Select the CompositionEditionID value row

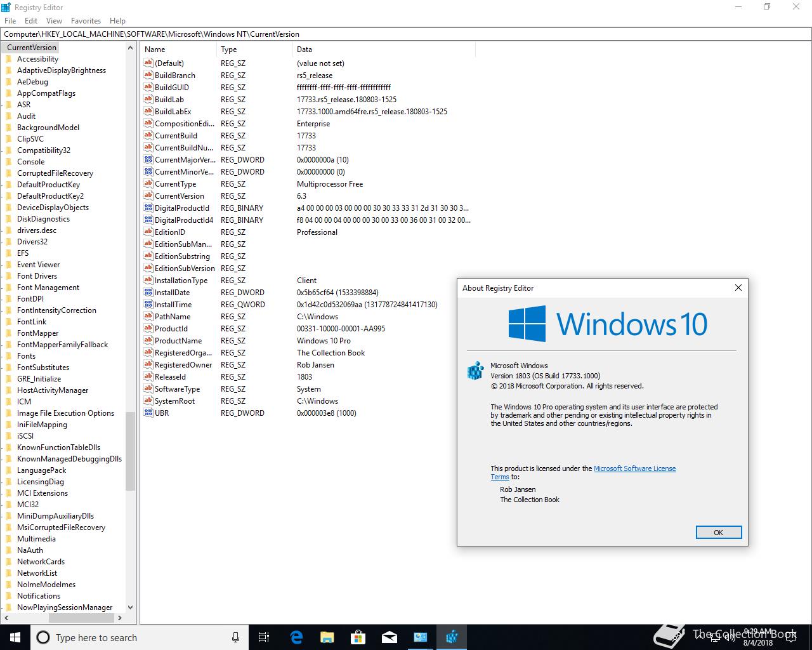coord(308,123)
